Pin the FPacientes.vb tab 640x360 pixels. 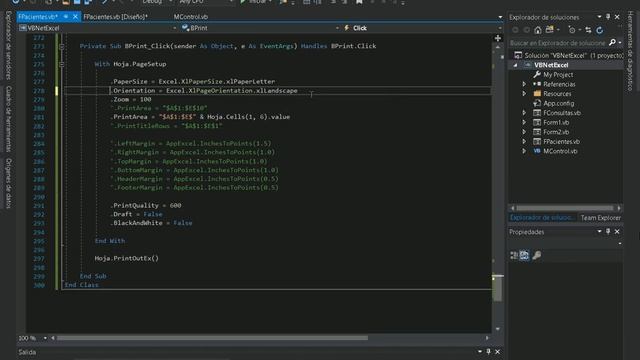pyautogui.click(x=66, y=17)
